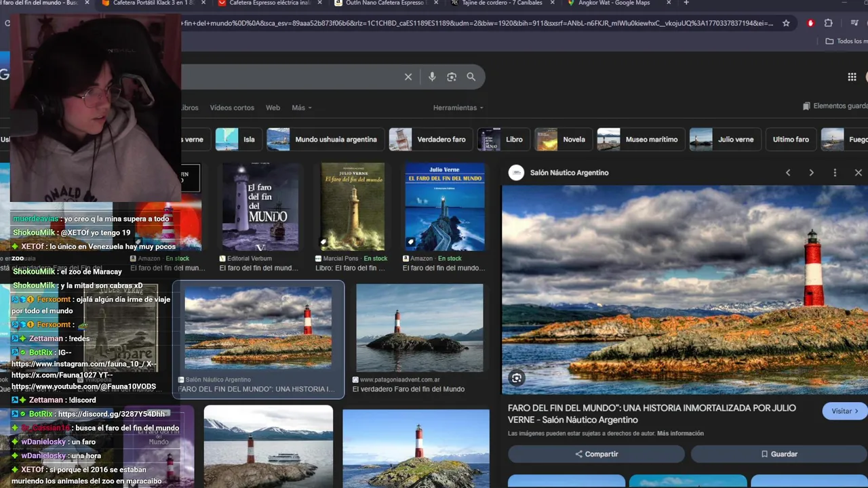This screenshot has height=488, width=868.
Task: Open the youtube.com/@Fauna10VODS link in chat
Action: tap(83, 387)
